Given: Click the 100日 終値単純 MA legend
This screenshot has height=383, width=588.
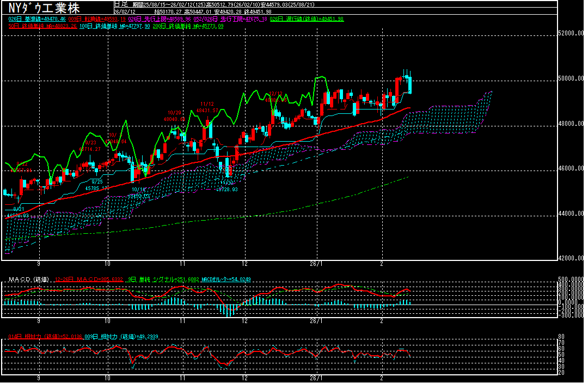Looking at the screenshot, I should click(x=114, y=26).
